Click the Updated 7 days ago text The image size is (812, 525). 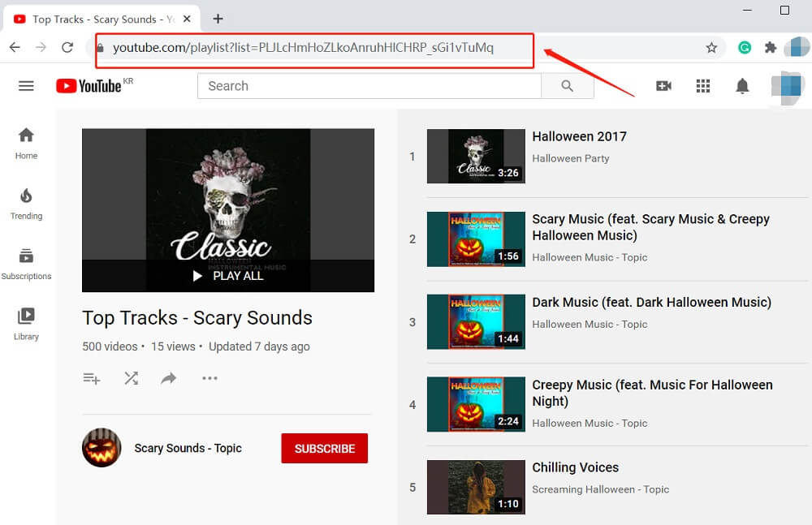pos(260,346)
